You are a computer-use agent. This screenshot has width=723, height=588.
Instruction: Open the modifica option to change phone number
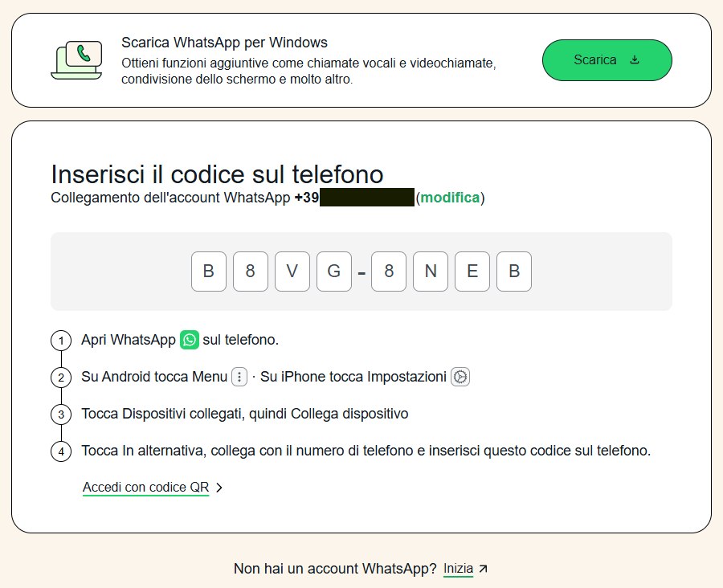(450, 197)
